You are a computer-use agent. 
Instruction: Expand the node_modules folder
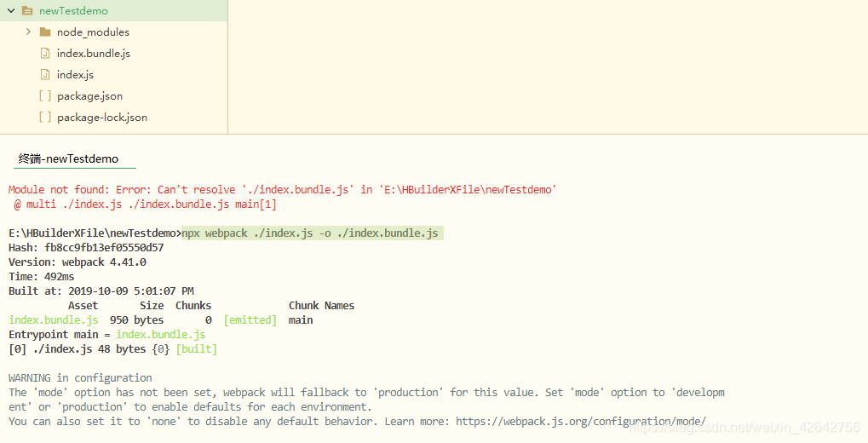coord(28,32)
